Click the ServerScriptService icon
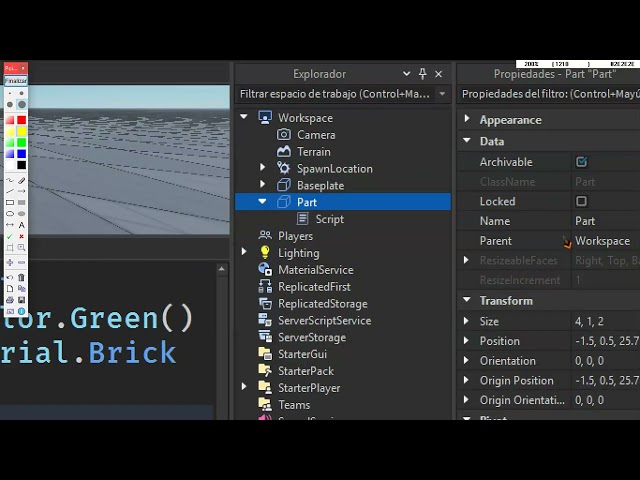 [x=265, y=320]
